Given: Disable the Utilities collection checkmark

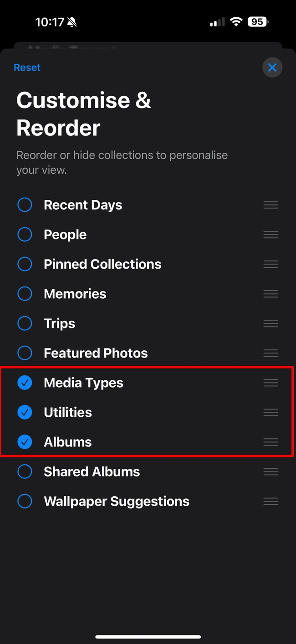Looking at the screenshot, I should [25, 412].
